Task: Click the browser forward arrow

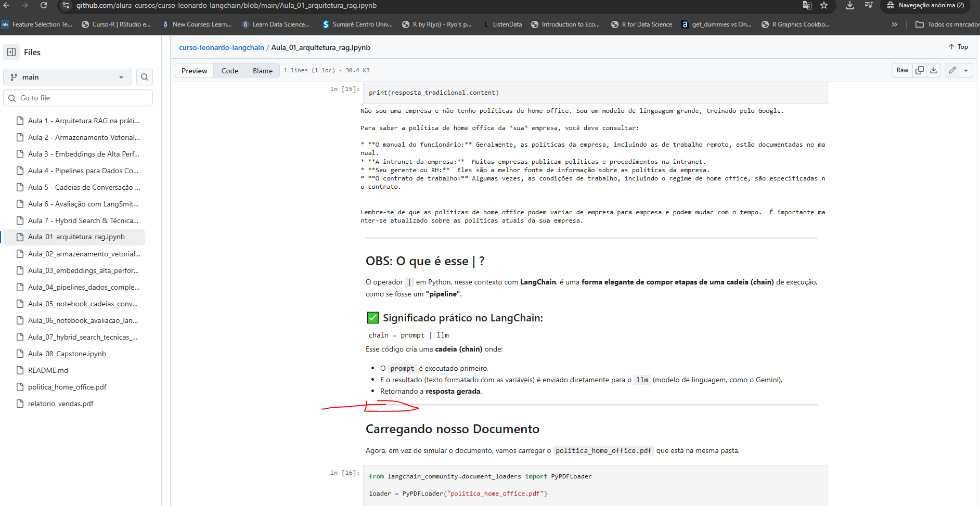Action: (25, 5)
